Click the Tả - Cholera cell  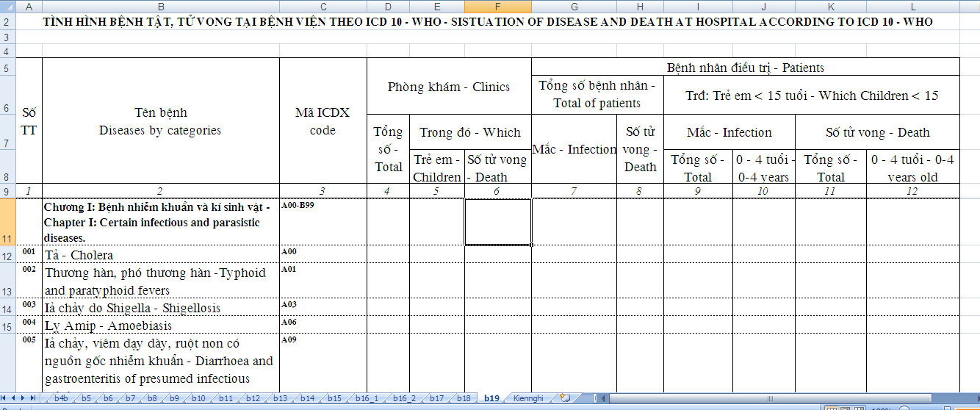160,255
